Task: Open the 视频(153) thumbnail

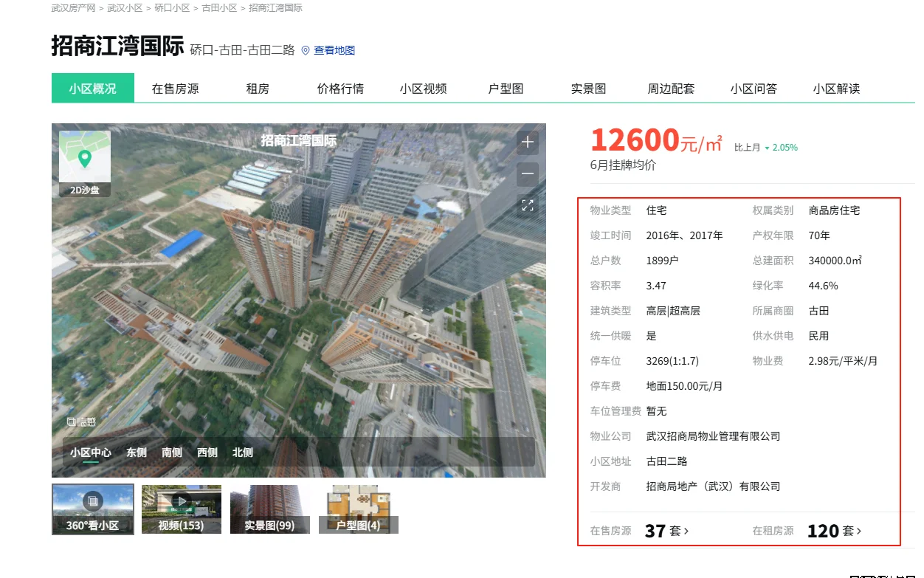Action: [182, 509]
